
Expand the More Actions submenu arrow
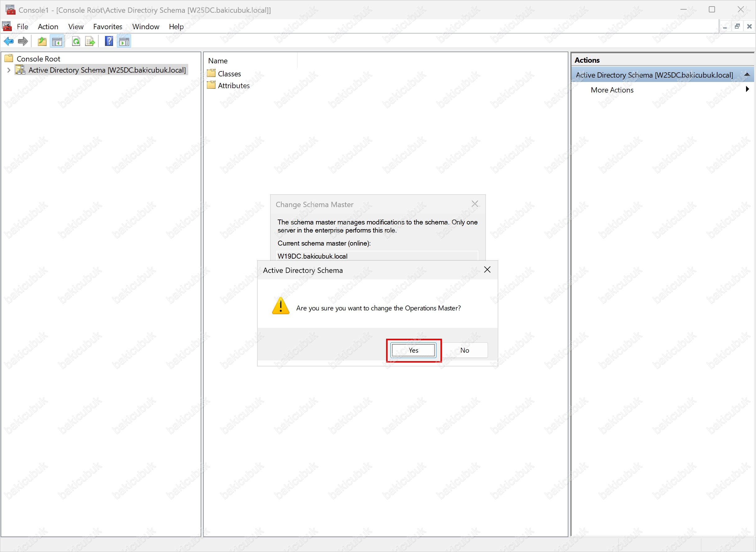[747, 89]
